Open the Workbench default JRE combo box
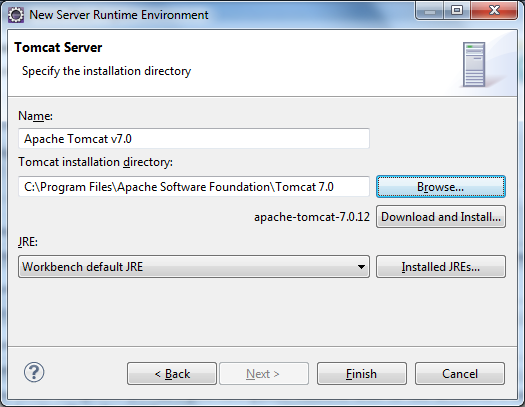525x407 pixels. (194, 267)
